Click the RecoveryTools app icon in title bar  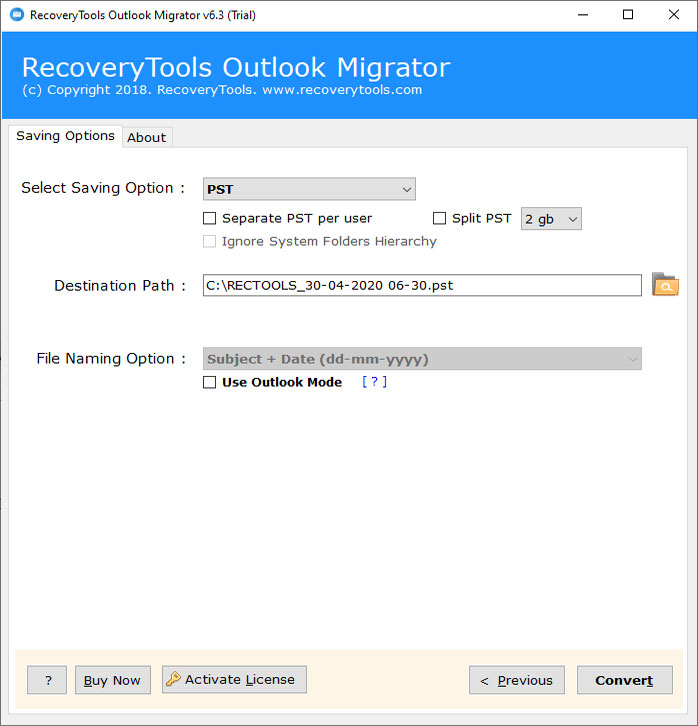(17, 15)
